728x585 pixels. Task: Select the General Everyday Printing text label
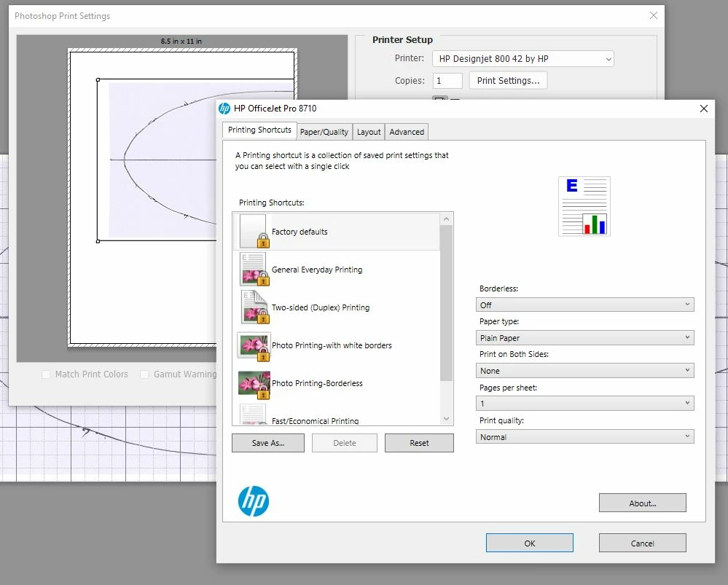tap(317, 270)
